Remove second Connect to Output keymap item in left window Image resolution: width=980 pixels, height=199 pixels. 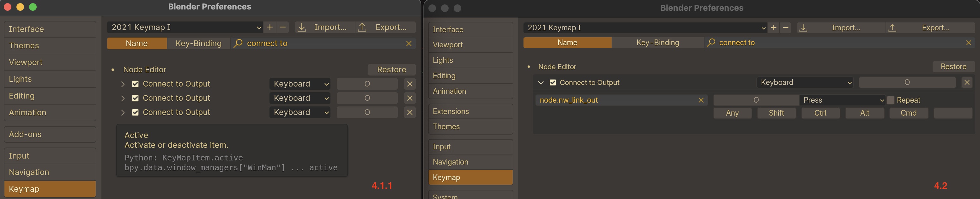click(410, 98)
